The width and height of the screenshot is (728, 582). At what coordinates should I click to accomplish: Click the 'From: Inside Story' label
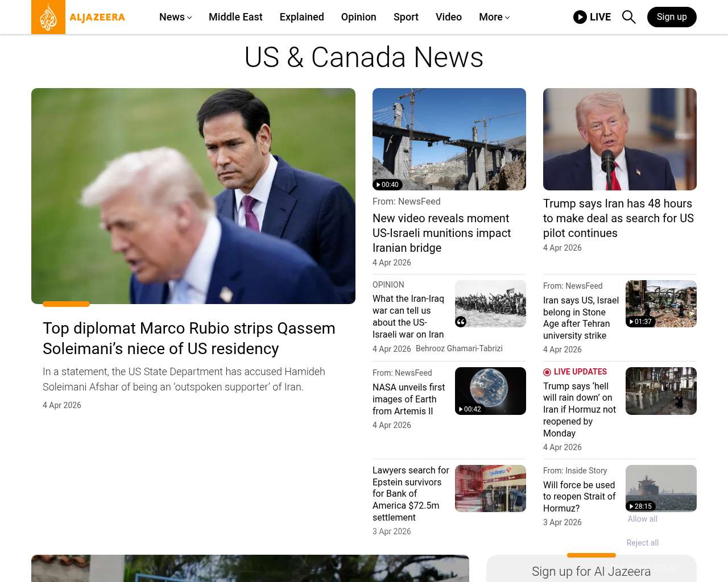pos(575,471)
